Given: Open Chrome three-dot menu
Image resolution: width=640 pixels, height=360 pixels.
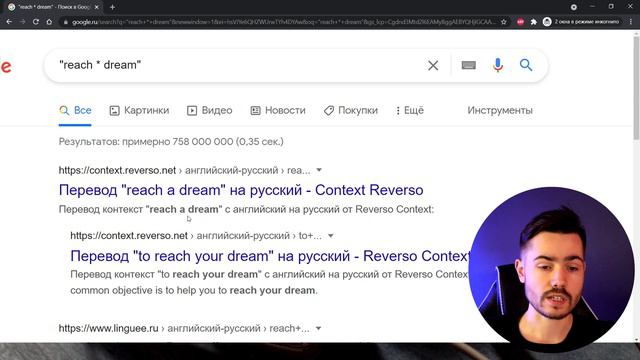Looking at the screenshot, I should point(631,22).
